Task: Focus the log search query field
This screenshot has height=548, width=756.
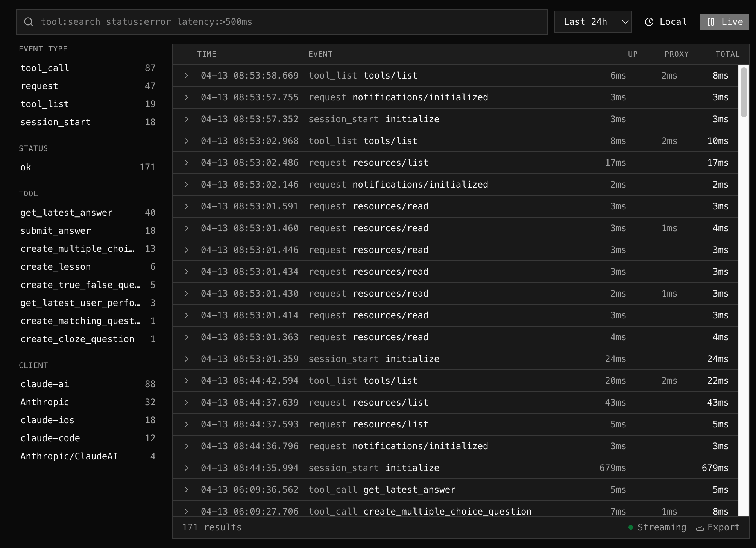Action: point(282,22)
